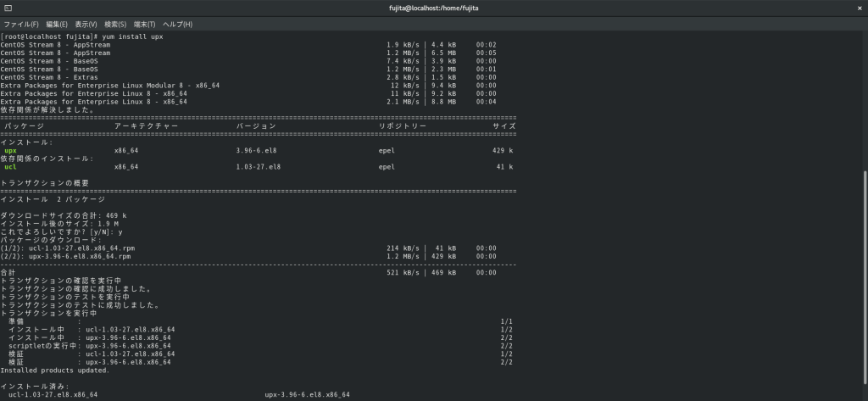Click the パッケージ column header
Image resolution: width=868 pixels, height=401 pixels.
(x=24, y=125)
